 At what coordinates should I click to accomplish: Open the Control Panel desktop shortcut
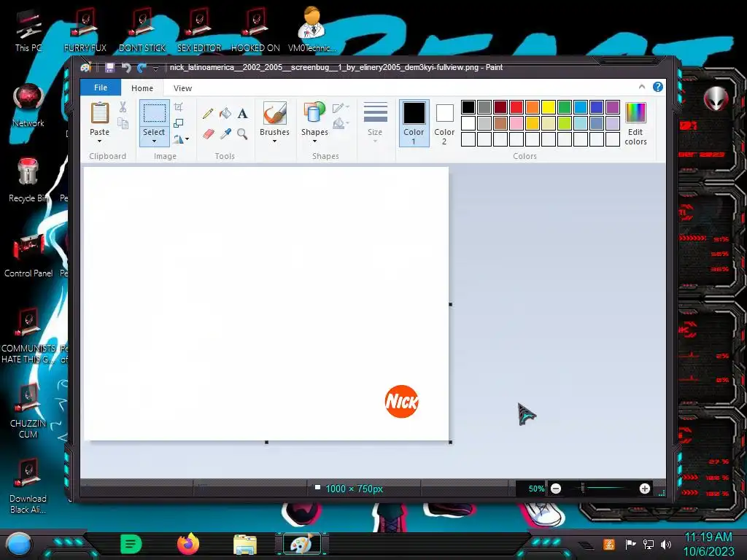point(28,255)
